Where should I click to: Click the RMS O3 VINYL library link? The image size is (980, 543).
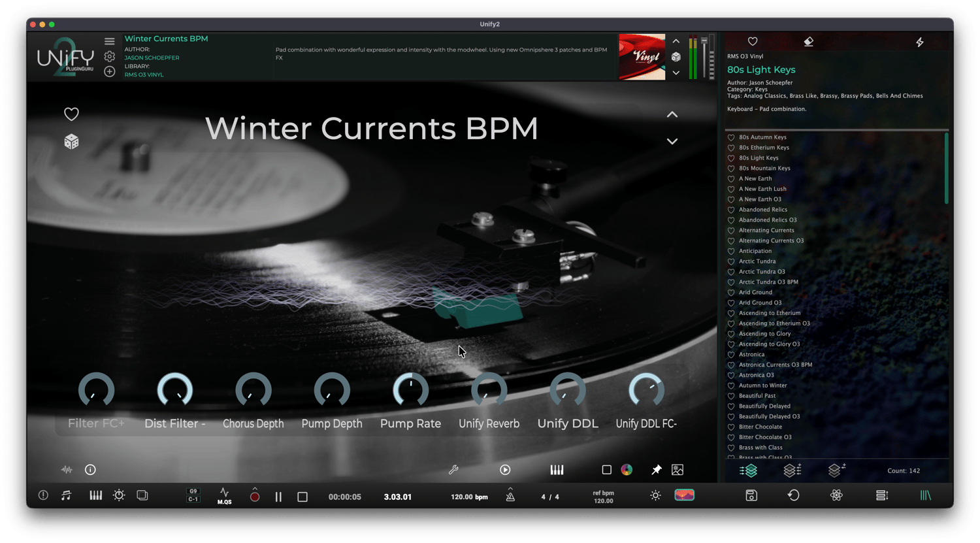pos(144,74)
